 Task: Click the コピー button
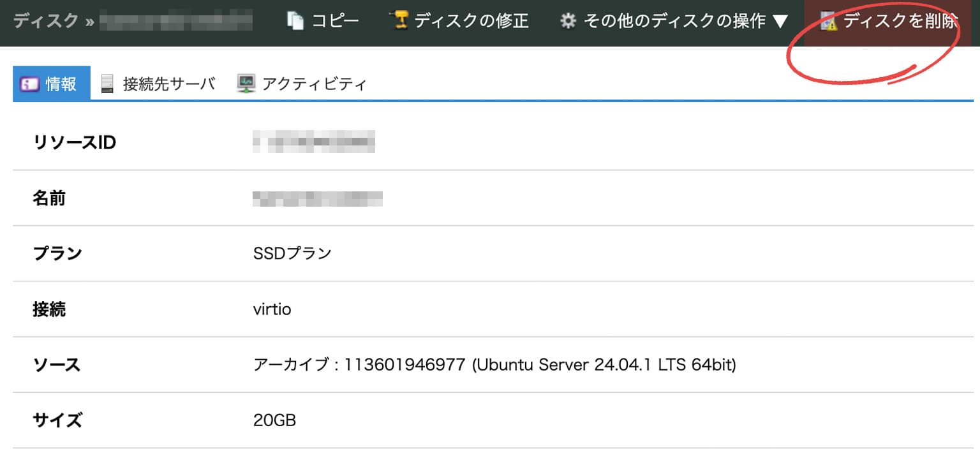(x=323, y=21)
